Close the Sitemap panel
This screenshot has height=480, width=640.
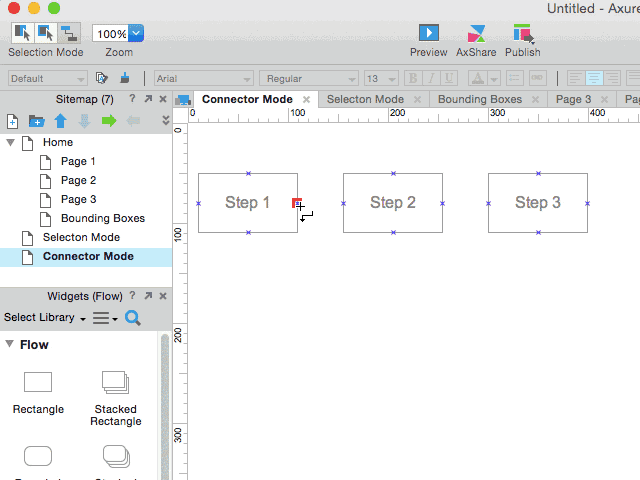(163, 99)
